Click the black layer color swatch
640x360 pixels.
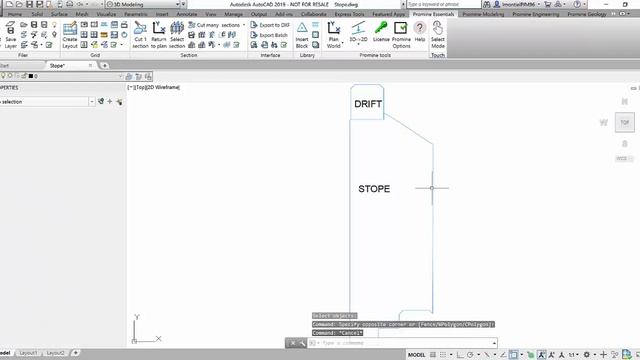pos(31,76)
